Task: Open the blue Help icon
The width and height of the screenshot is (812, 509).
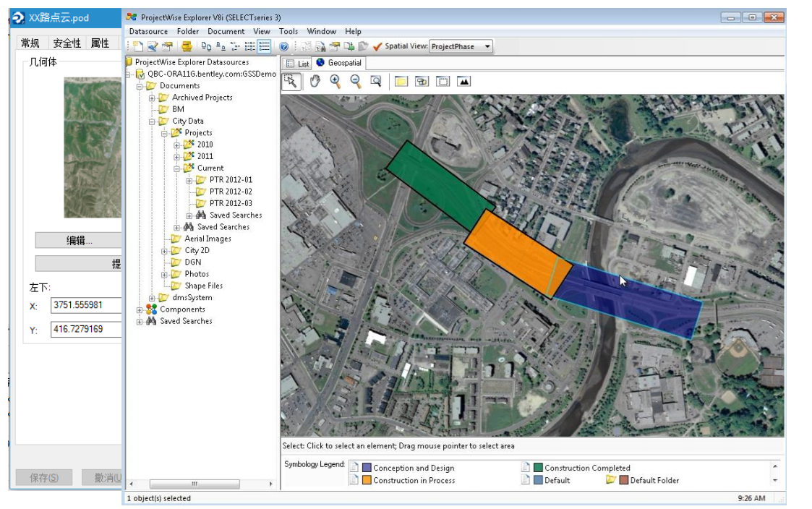Action: [x=283, y=46]
